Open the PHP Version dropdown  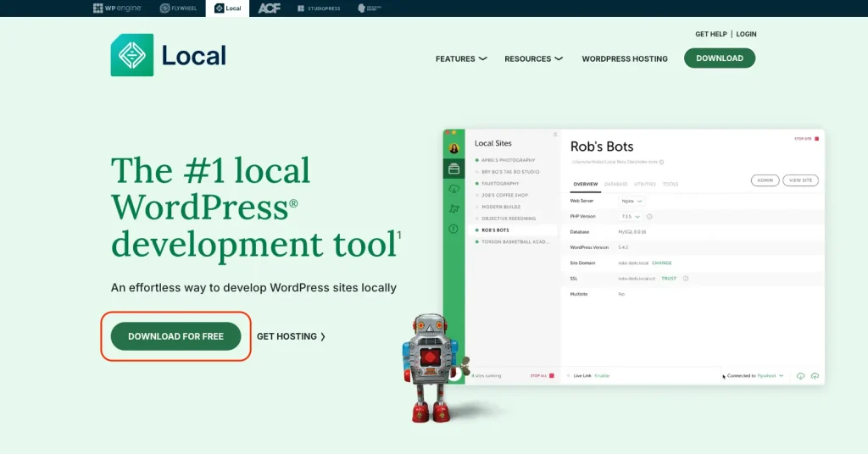coord(632,216)
